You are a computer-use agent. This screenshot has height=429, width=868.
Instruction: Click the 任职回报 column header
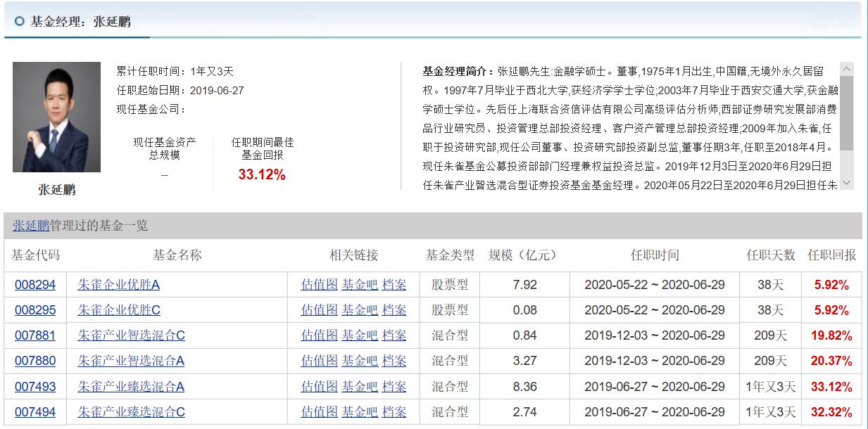(832, 255)
